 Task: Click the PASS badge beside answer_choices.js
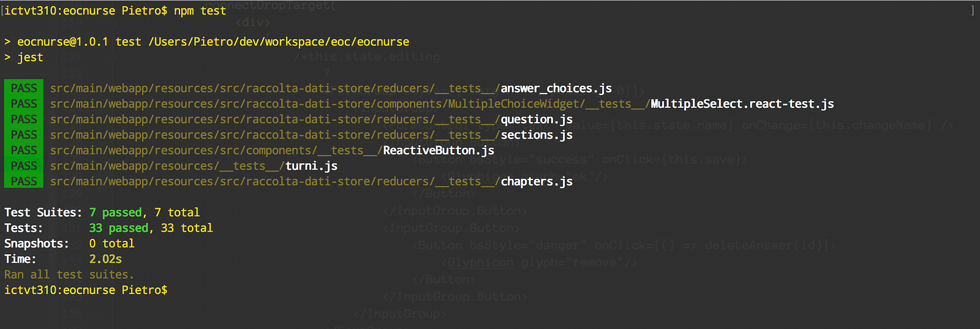(x=24, y=88)
